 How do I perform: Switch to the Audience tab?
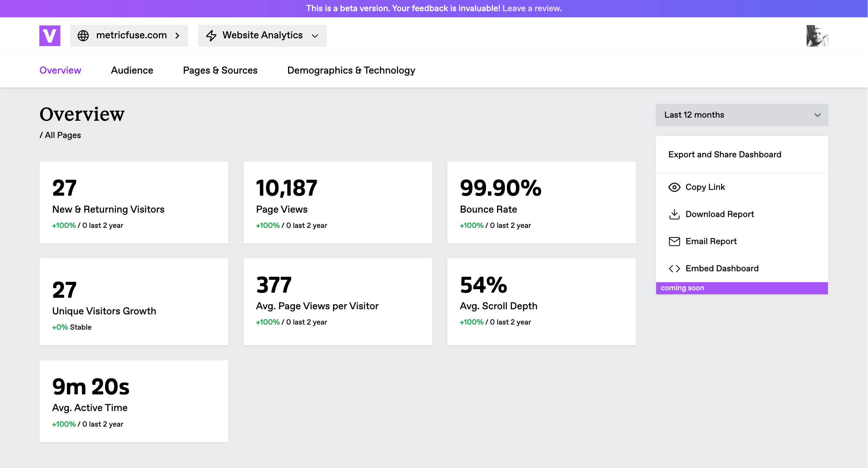[132, 70]
